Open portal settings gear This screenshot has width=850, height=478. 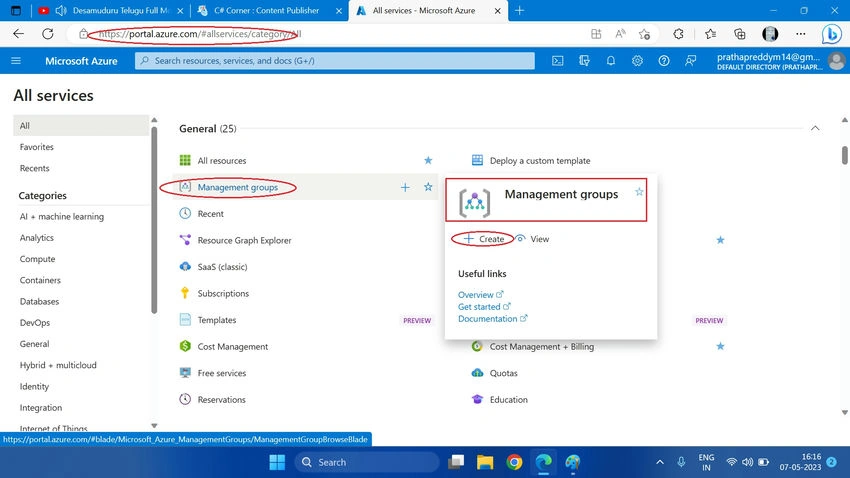pyautogui.click(x=637, y=61)
